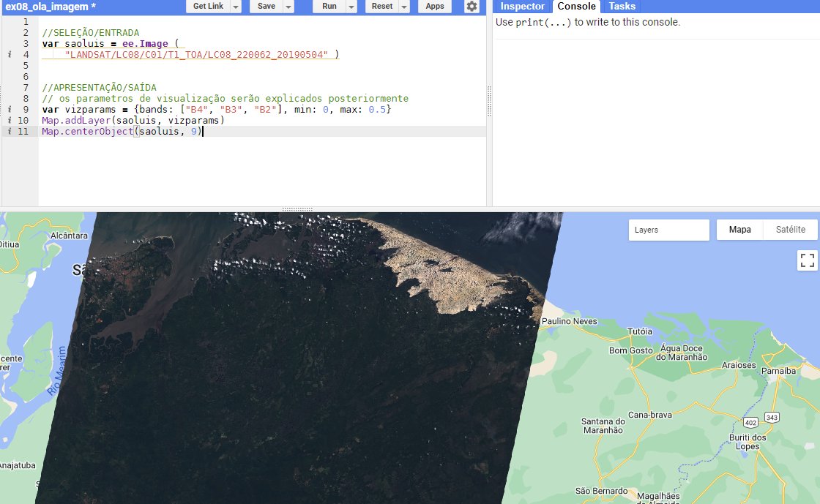Screen dimensions: 820x504
Task: Click the vertical divider handle beside the code editor
Action: pos(490,101)
